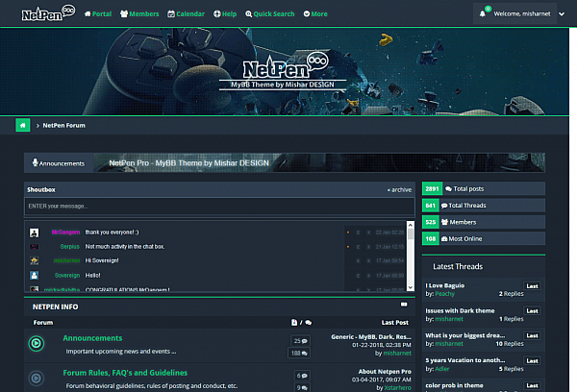Click the Announcements post count '188'
This screenshot has height=392, width=577.
point(299,353)
